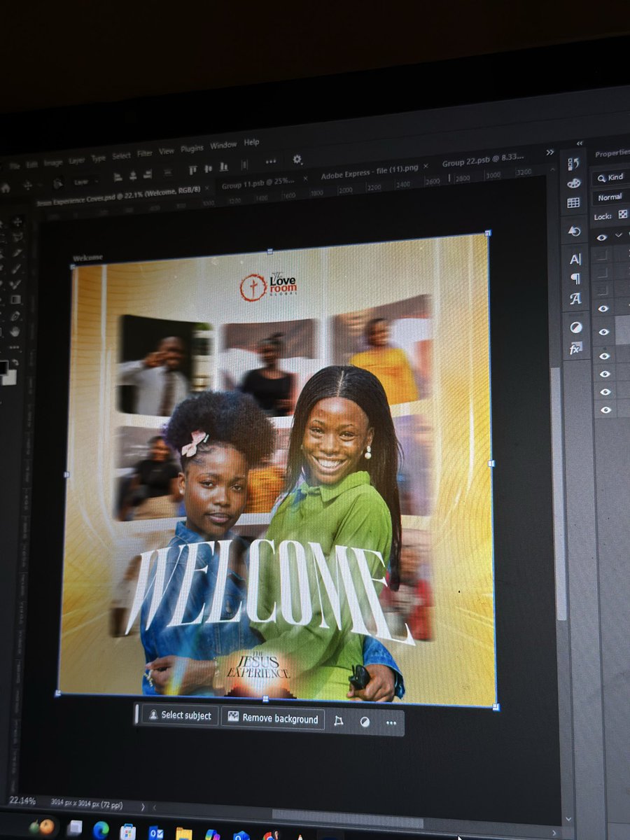Open the Normal blend mode dropdown
This screenshot has width=630, height=840.
click(x=610, y=197)
